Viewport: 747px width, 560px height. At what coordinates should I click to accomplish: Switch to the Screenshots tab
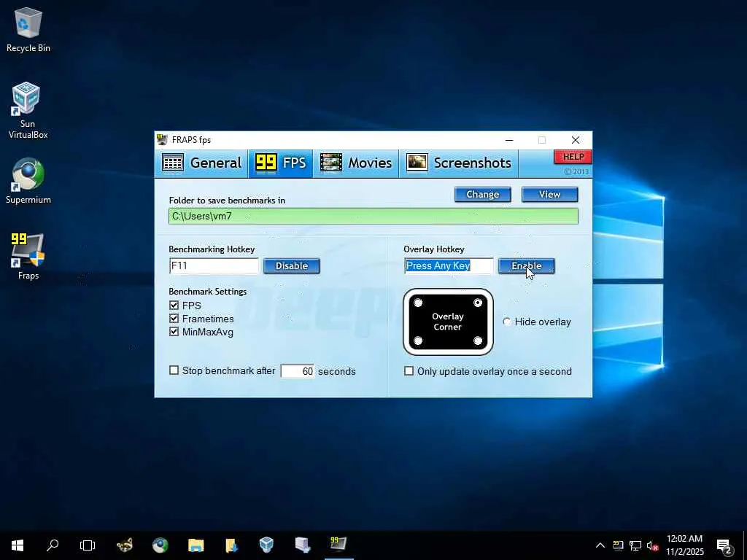pos(459,163)
